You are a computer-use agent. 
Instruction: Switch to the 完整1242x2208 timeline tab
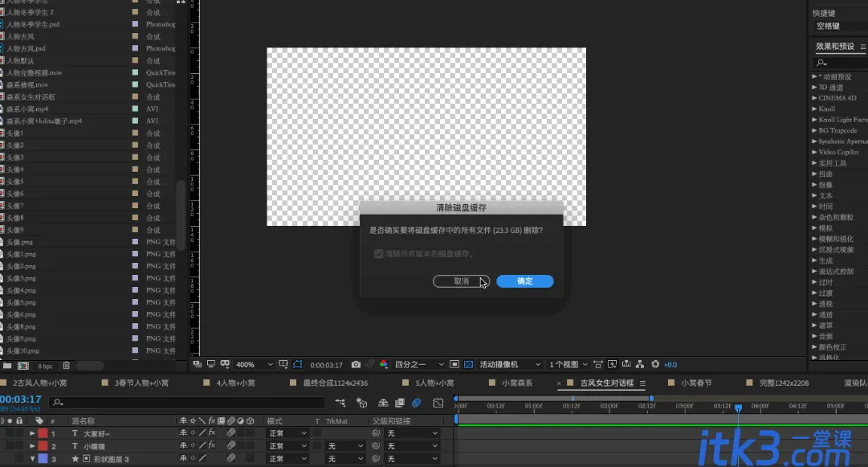point(784,383)
